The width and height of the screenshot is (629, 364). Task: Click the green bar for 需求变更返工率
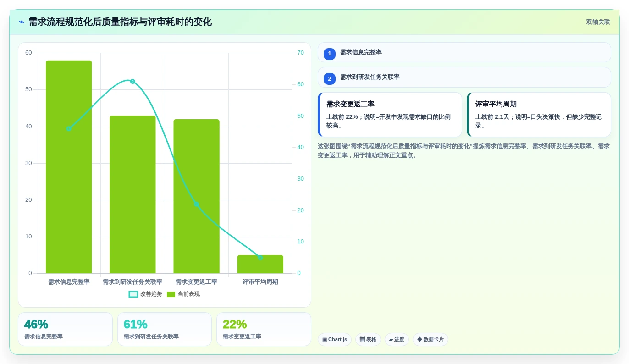(x=196, y=196)
